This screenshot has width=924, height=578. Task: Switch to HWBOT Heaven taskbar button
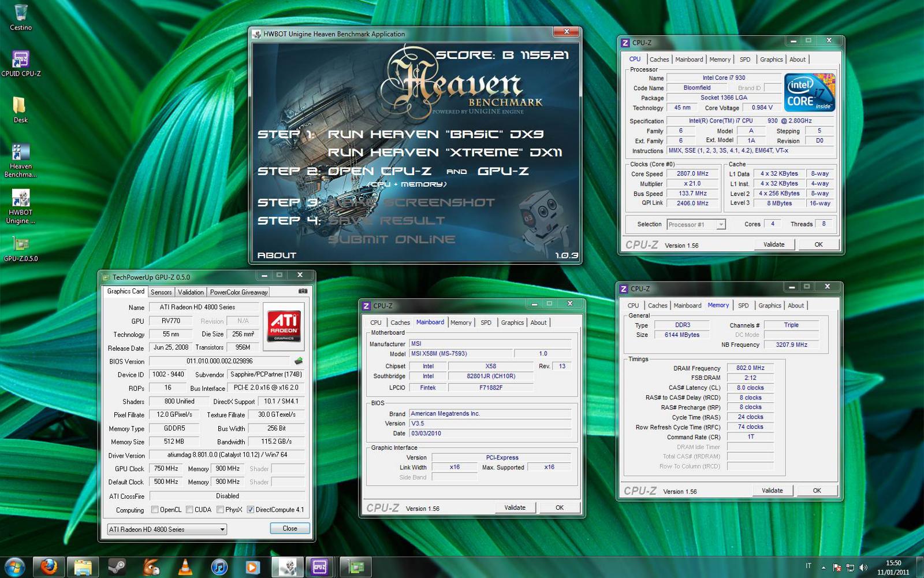point(287,567)
